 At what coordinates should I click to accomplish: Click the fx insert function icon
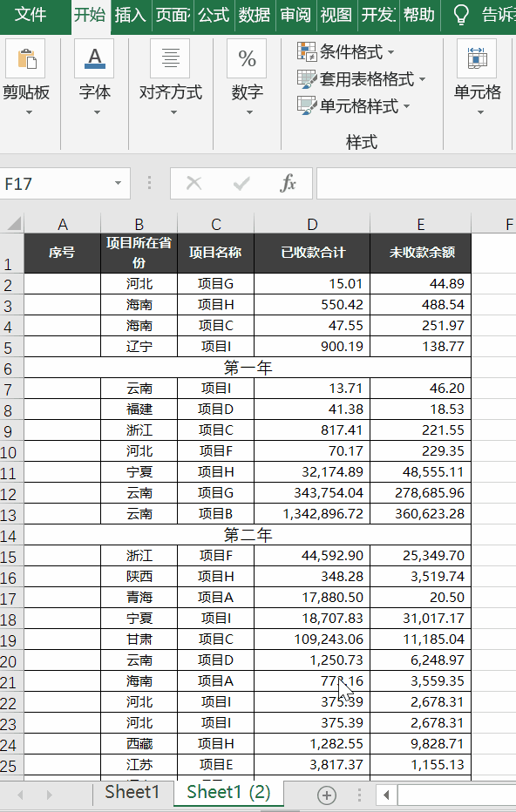tap(288, 183)
